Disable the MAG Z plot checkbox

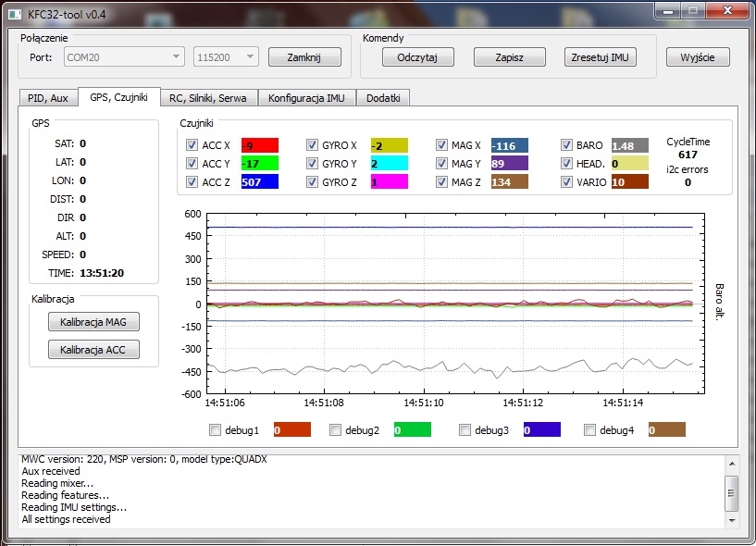[443, 182]
